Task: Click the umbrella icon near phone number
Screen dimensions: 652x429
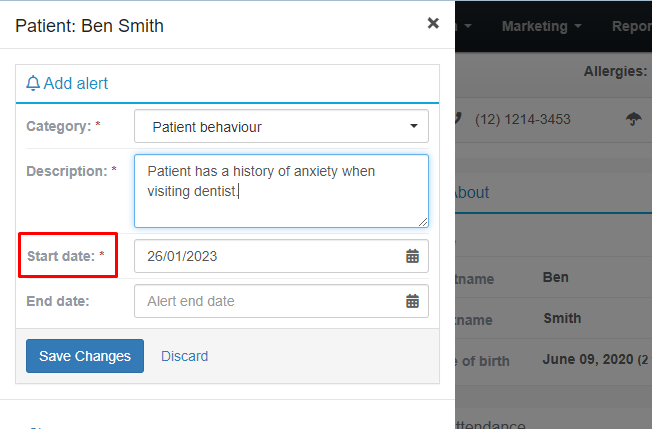Action: [x=633, y=119]
